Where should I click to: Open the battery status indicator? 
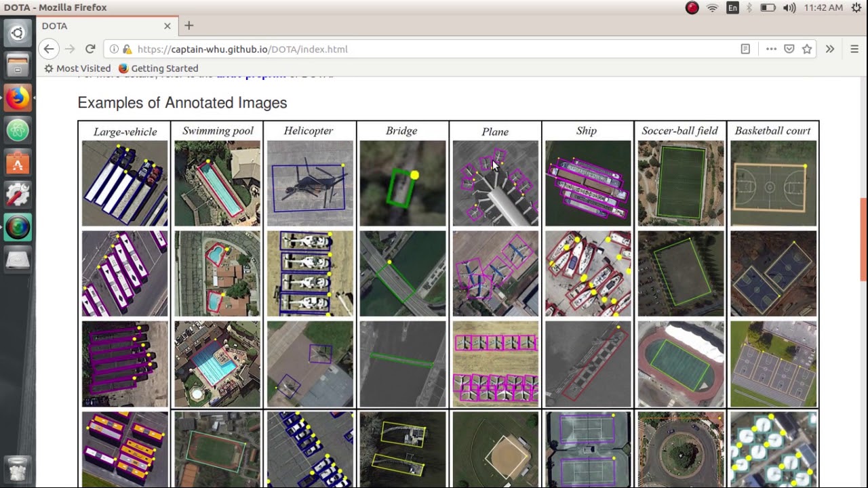click(768, 8)
